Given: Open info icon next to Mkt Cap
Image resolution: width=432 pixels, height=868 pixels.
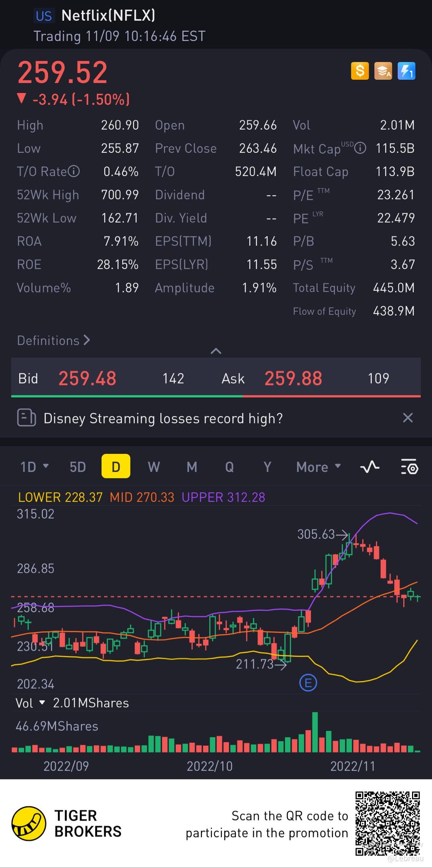Looking at the screenshot, I should [x=360, y=148].
